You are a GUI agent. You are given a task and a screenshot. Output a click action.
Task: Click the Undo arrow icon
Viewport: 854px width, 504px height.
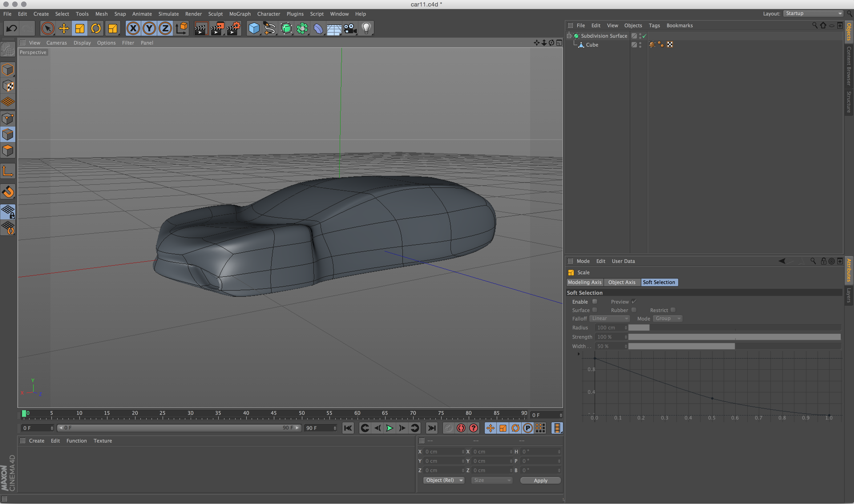[x=12, y=28]
